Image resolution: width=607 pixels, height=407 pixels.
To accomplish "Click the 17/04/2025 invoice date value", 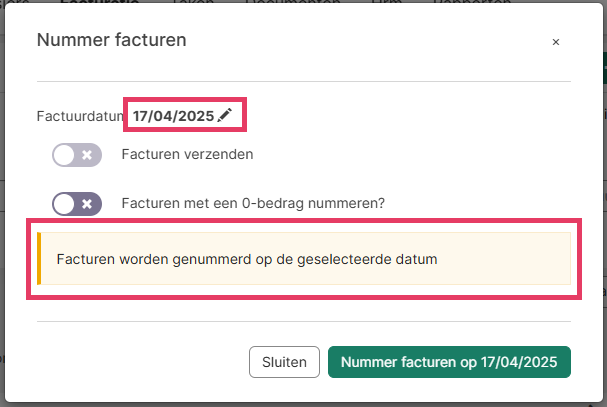I will 173,116.
